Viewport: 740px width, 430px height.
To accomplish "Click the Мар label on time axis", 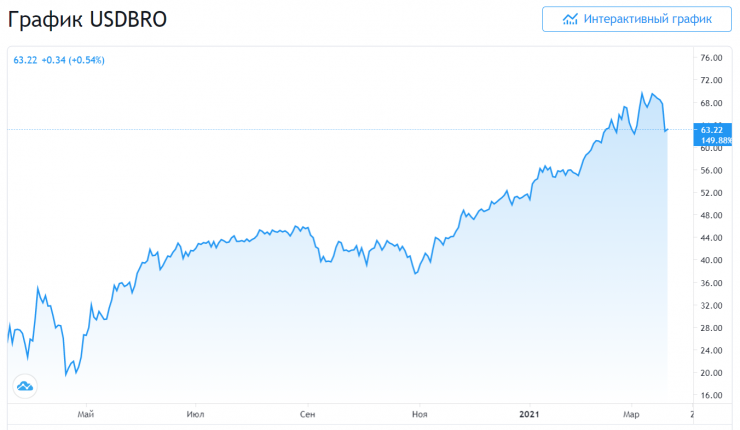I will point(631,413).
